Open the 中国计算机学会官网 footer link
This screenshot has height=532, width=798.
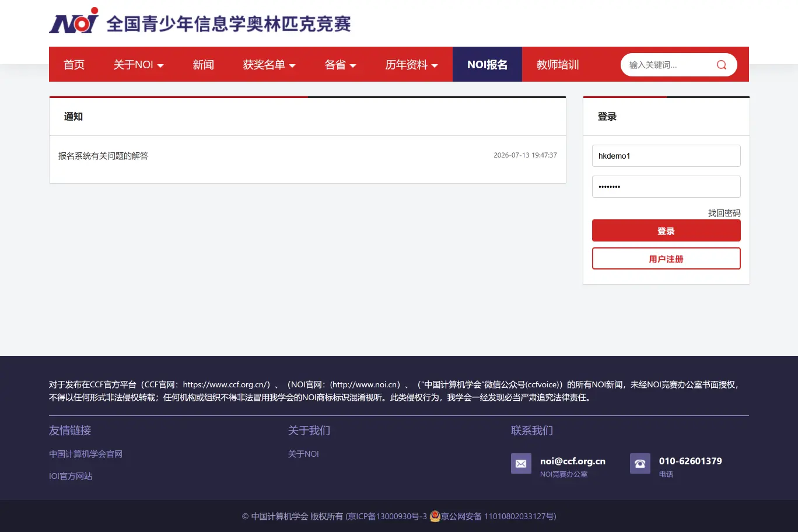pos(86,454)
